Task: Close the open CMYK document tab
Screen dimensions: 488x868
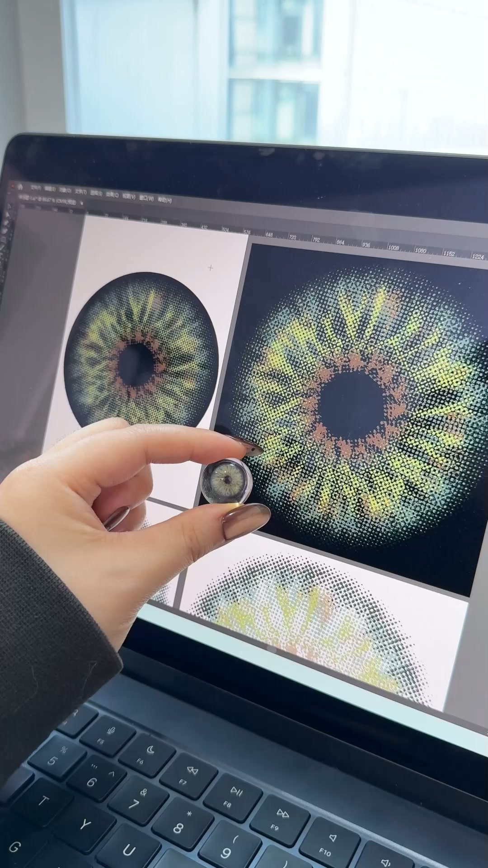Action: [x=81, y=203]
